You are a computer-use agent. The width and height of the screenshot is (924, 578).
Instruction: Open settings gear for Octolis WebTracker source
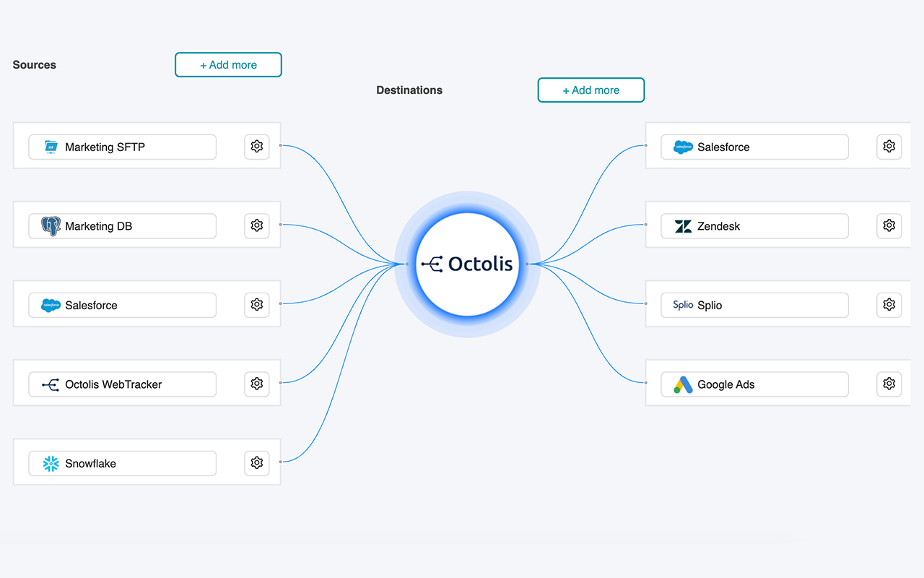[x=257, y=384]
